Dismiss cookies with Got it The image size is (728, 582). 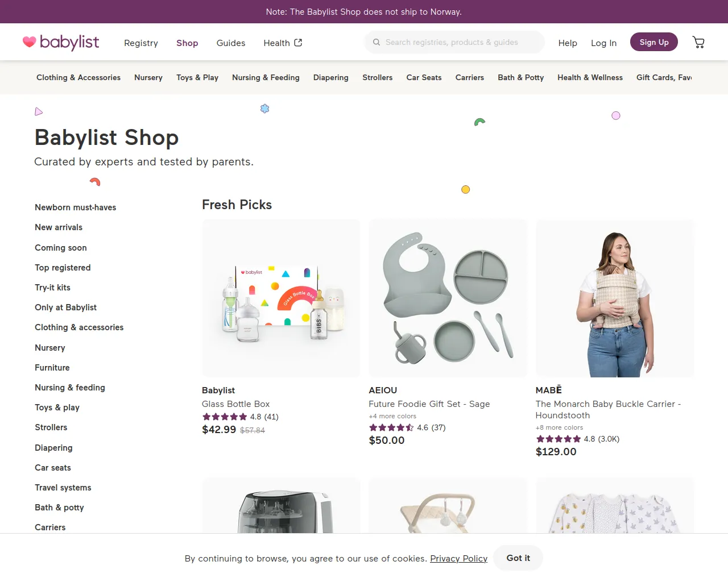[518, 558]
